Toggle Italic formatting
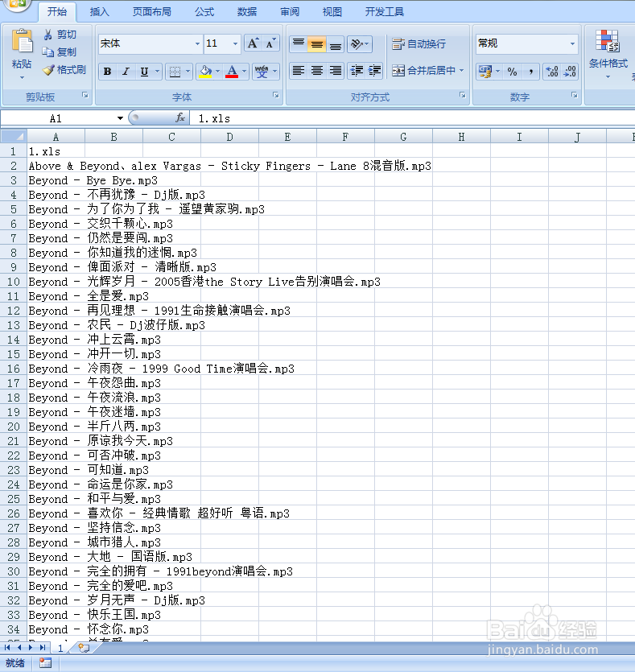635x672 pixels. coord(126,72)
